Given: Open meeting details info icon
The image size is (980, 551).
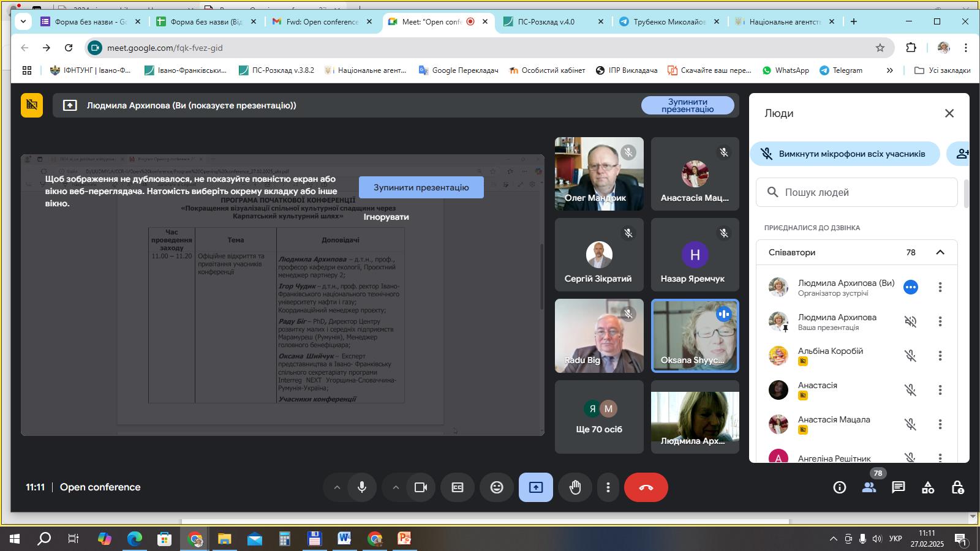Looking at the screenshot, I should tap(840, 487).
